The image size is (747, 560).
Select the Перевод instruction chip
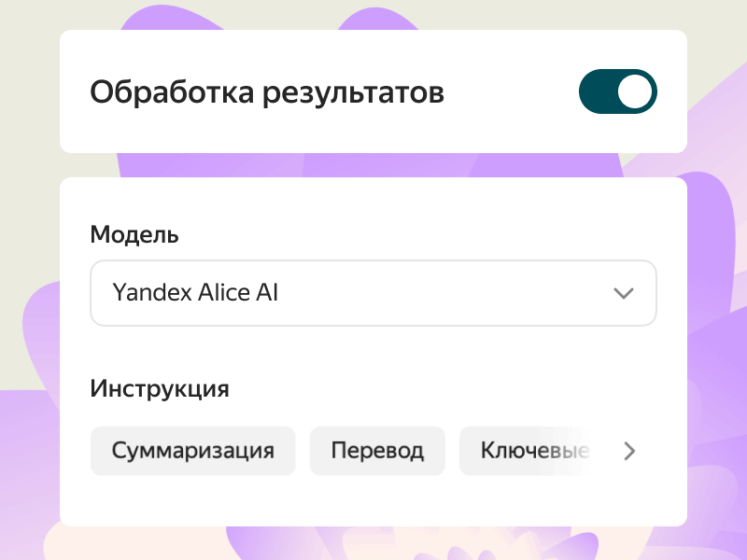[x=377, y=452]
